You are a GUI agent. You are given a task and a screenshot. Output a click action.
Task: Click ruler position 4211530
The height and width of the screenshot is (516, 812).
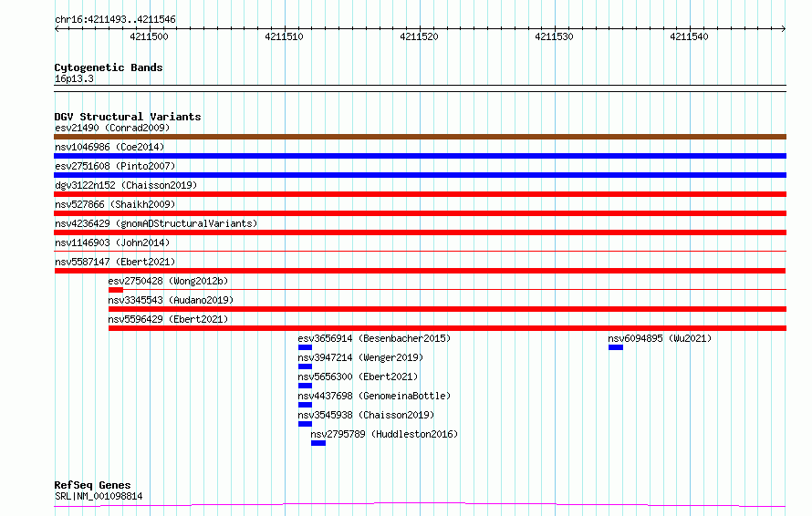pyautogui.click(x=554, y=36)
